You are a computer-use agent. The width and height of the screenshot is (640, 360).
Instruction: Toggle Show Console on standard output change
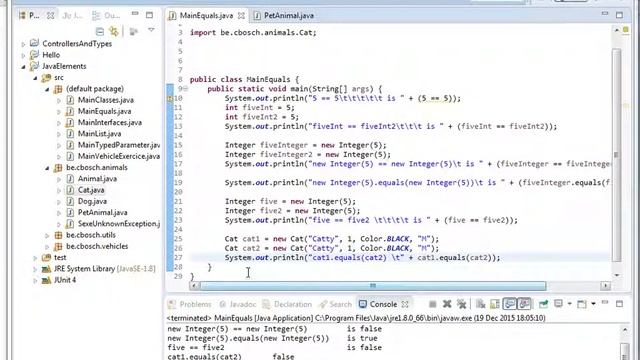click(509, 304)
